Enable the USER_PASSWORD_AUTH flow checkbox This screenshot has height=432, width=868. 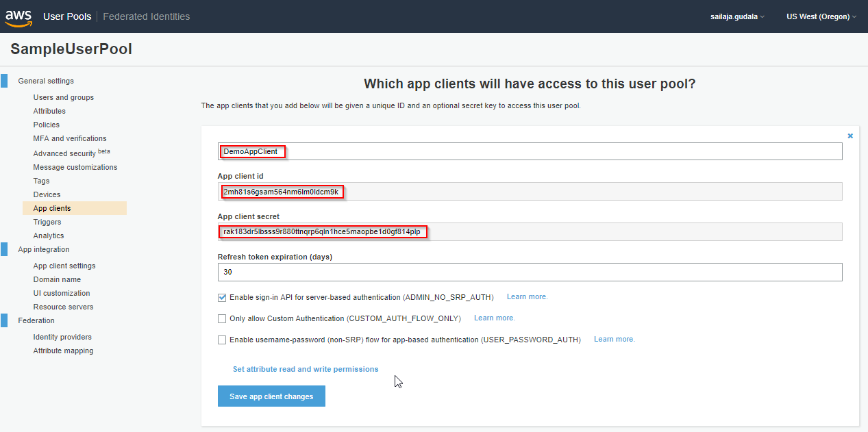coord(222,340)
